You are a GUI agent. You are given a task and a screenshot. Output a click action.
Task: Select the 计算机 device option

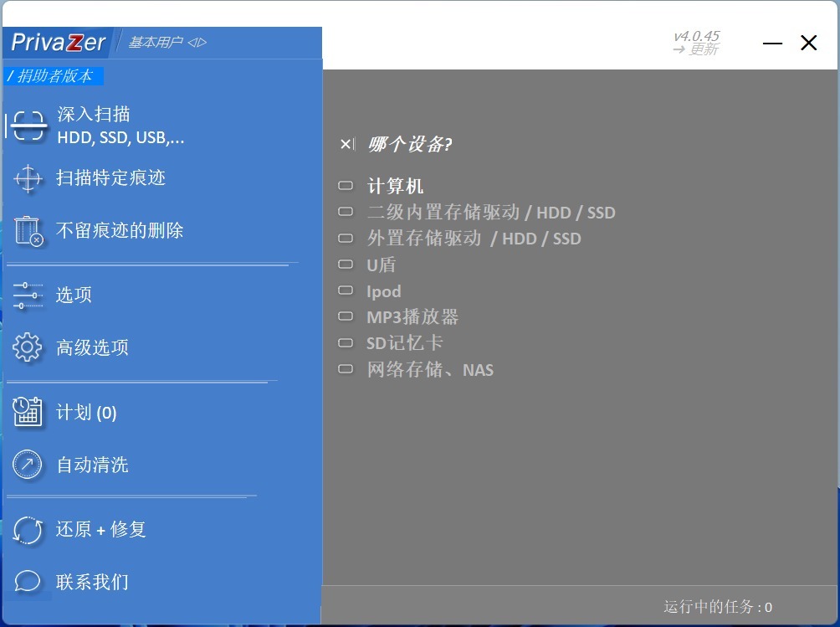396,187
